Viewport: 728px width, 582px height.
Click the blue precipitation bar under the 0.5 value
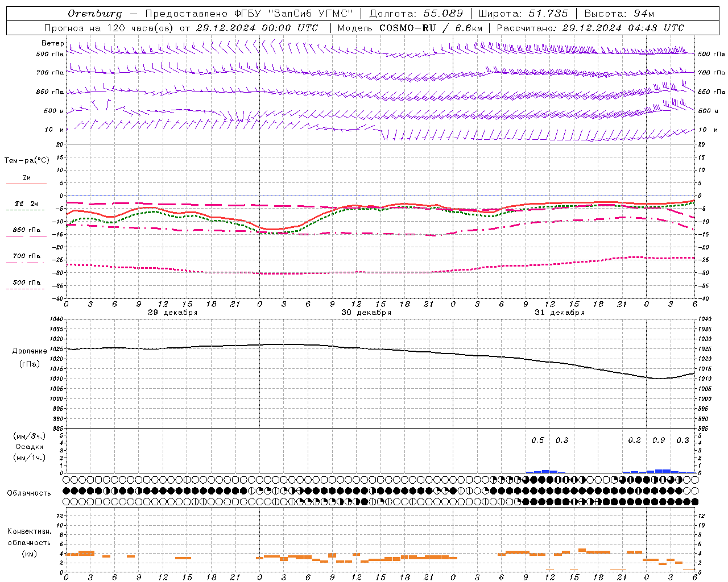pos(537,472)
